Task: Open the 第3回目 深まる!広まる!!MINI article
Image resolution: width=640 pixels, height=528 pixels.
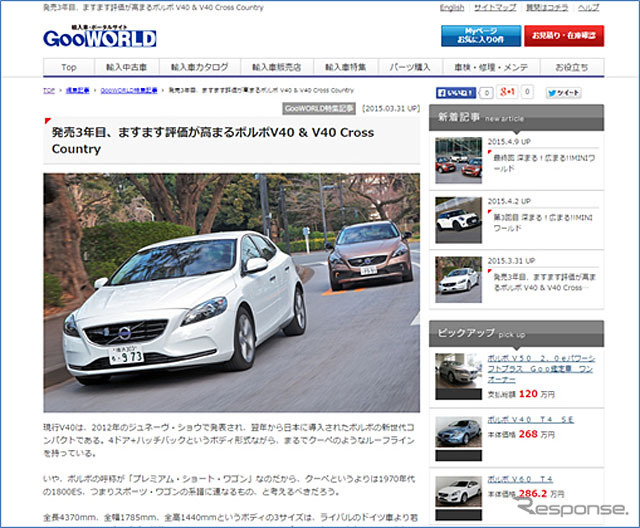Action: [x=543, y=223]
